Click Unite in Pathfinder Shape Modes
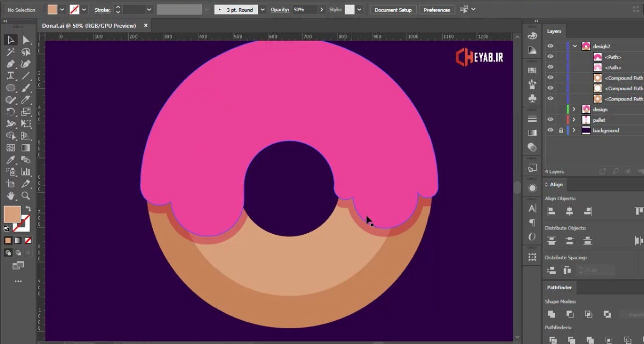 click(551, 314)
